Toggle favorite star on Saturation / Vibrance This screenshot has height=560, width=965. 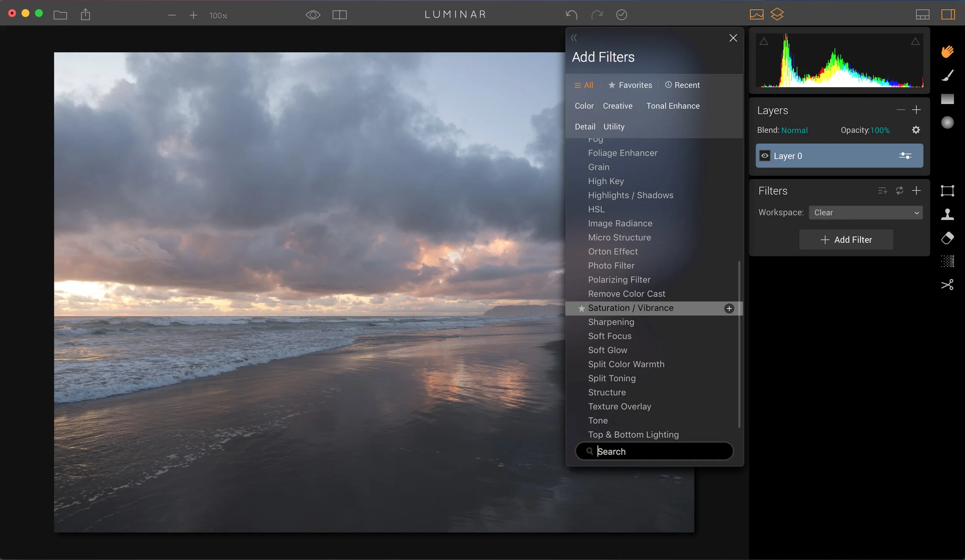point(581,308)
